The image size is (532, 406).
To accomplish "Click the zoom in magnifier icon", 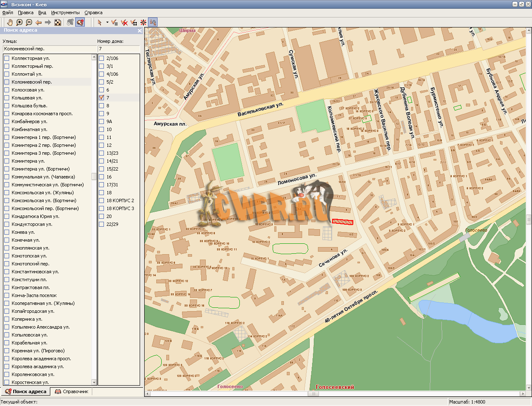I will click(x=19, y=22).
